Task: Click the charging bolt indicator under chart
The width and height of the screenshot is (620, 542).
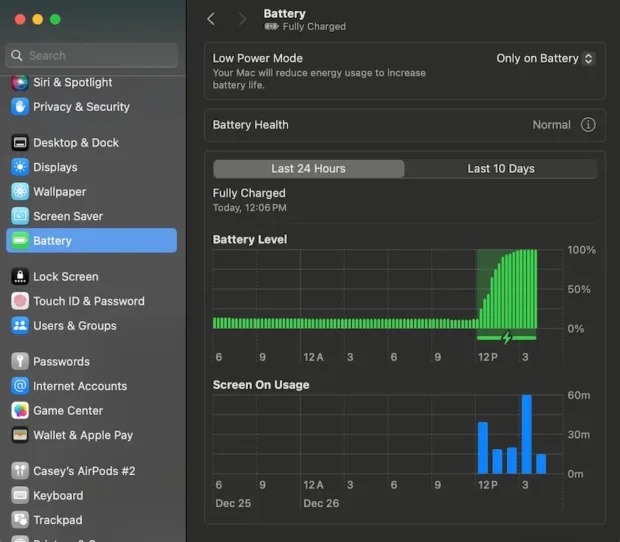Action: click(x=507, y=338)
